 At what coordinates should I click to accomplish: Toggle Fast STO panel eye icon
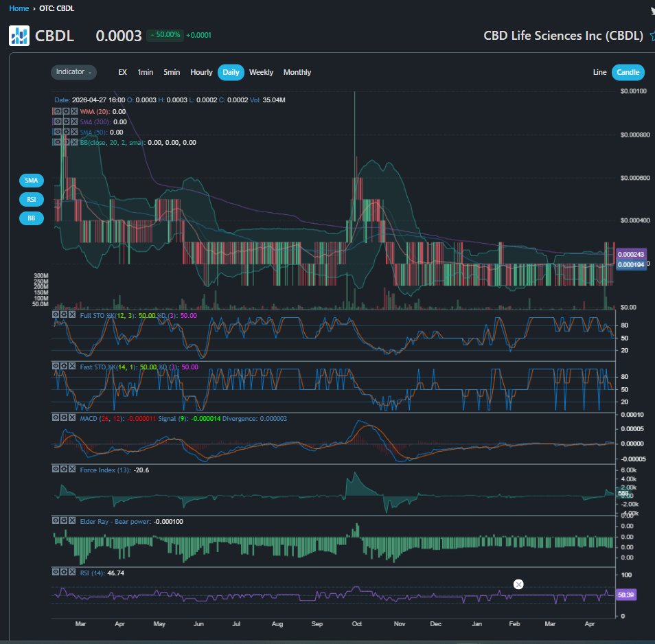tap(56, 366)
